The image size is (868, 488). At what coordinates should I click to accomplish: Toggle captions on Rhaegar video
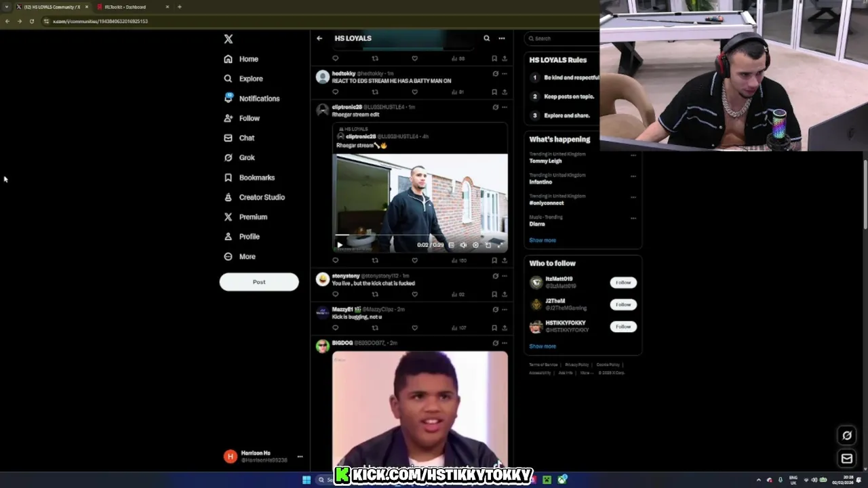[451, 245]
